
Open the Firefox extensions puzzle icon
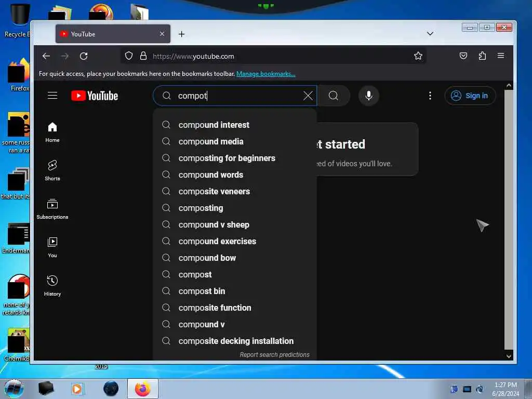[x=482, y=56]
